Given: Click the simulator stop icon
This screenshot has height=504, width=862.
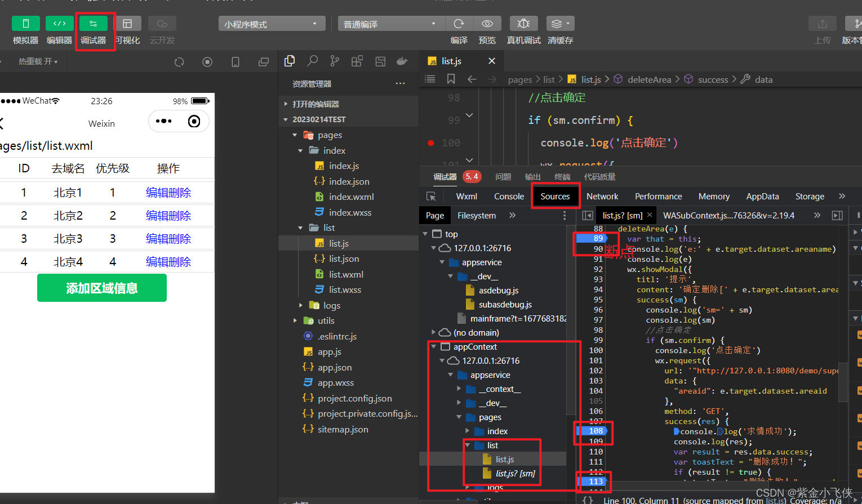Looking at the screenshot, I should tap(207, 62).
